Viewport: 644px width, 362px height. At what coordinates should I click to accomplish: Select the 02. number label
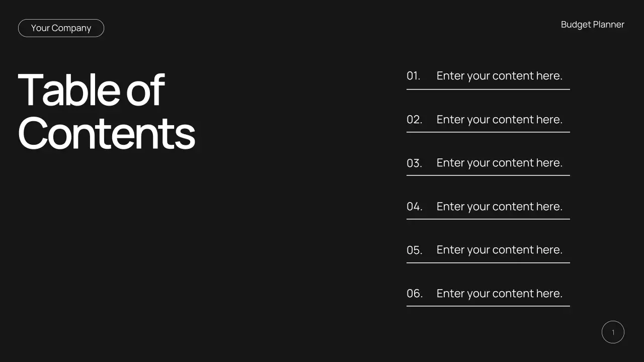pyautogui.click(x=414, y=120)
